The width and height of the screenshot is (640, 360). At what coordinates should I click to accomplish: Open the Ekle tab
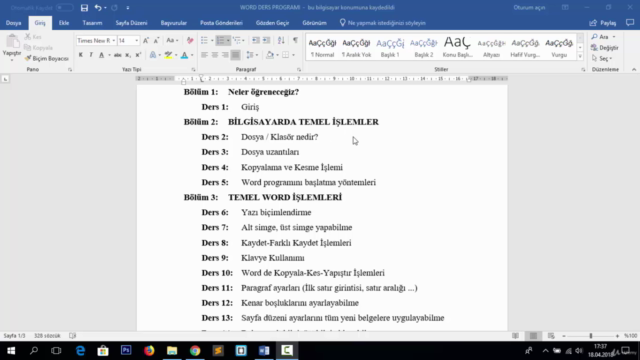(64, 23)
